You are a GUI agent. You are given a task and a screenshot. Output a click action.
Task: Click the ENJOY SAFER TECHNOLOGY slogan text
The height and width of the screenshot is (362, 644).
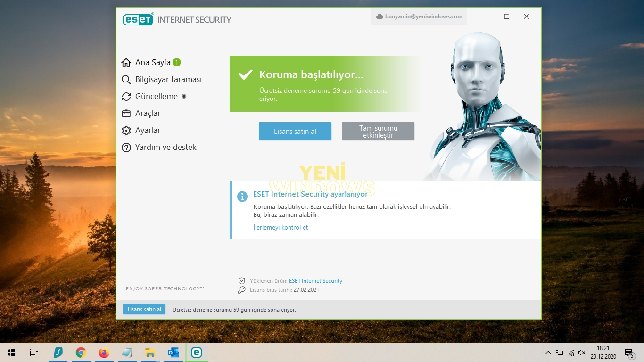[165, 288]
